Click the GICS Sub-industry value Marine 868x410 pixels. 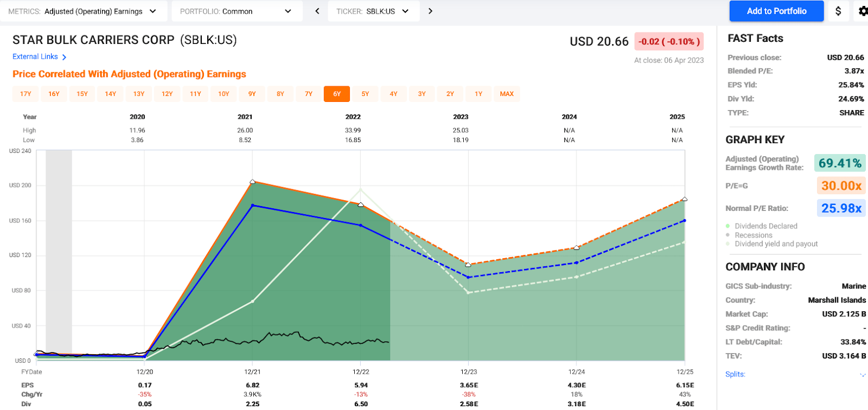pos(854,286)
